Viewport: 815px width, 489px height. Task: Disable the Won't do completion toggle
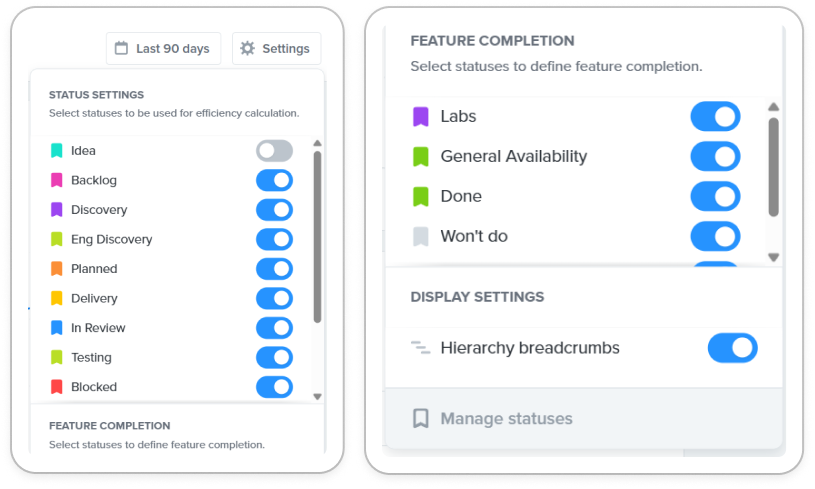(715, 236)
